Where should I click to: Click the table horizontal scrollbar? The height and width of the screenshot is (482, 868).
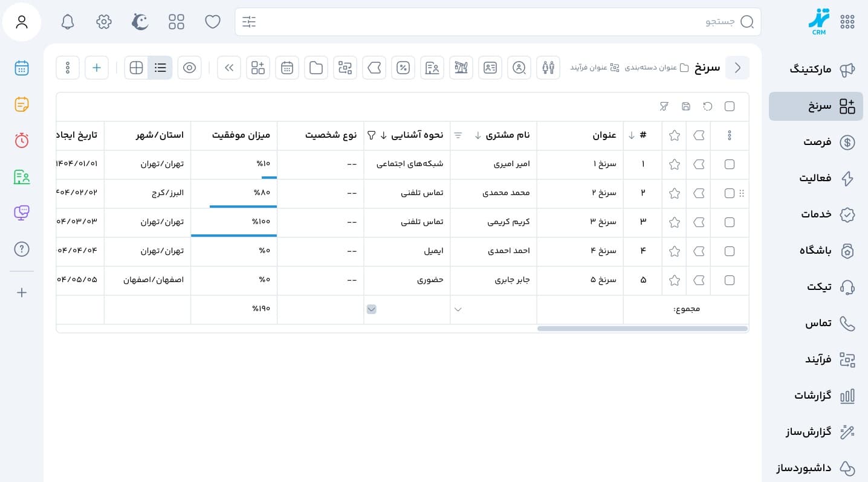pyautogui.click(x=642, y=329)
